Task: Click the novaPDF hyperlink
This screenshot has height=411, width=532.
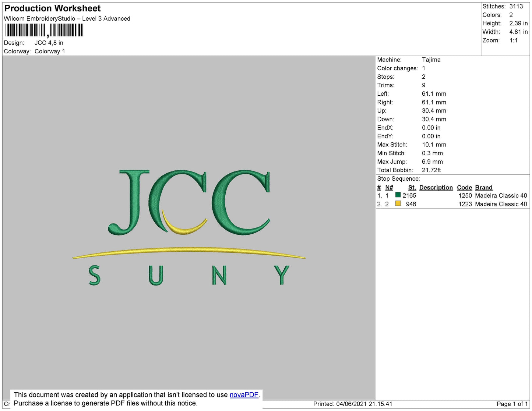Action: [244, 395]
